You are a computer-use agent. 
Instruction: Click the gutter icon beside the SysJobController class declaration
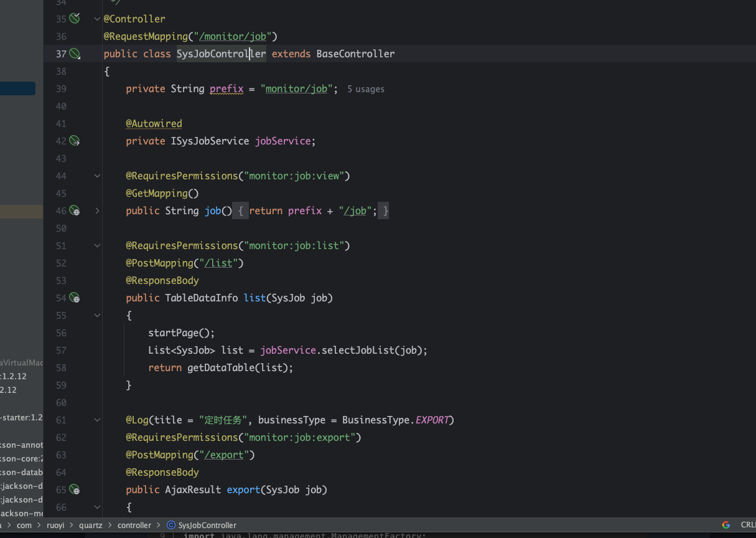75,54
